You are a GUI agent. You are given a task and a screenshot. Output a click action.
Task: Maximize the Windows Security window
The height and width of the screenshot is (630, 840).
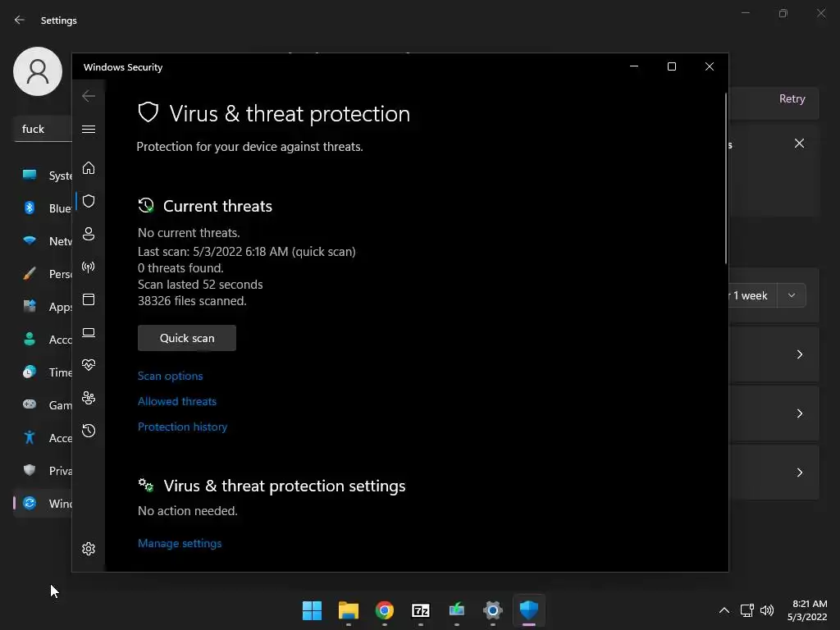click(671, 66)
